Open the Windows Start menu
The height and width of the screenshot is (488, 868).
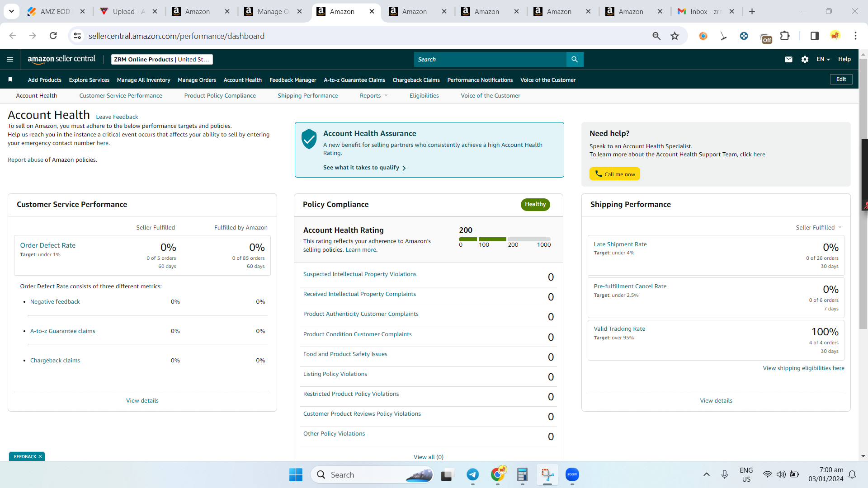tap(296, 475)
